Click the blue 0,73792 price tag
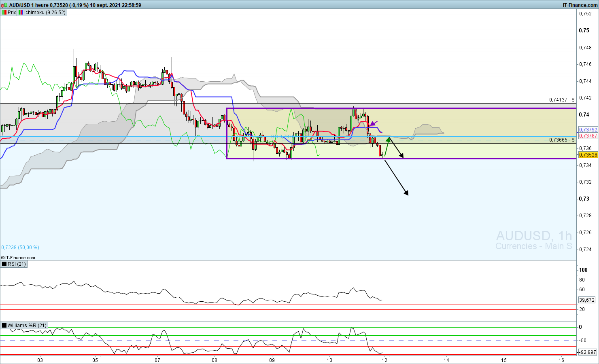The height and width of the screenshot is (364, 599). tap(588, 130)
